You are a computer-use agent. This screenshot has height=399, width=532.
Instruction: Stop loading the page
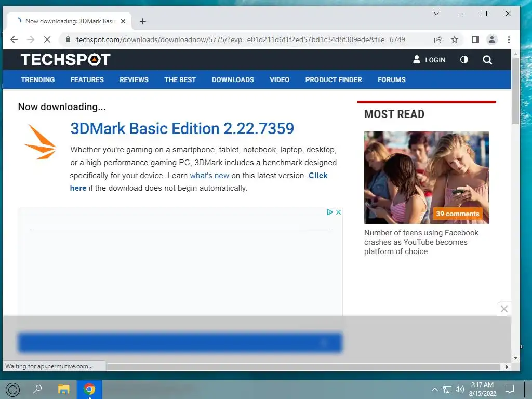coord(47,39)
